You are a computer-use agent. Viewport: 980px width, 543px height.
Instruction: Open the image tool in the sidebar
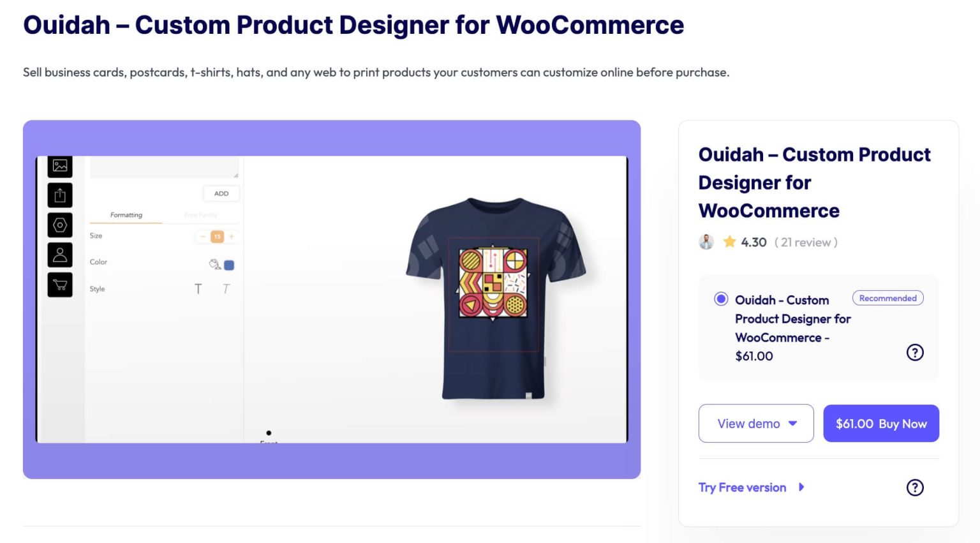(x=60, y=166)
